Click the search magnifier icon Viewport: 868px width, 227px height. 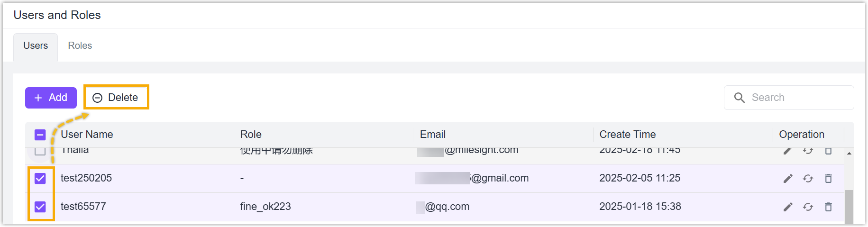tap(740, 98)
